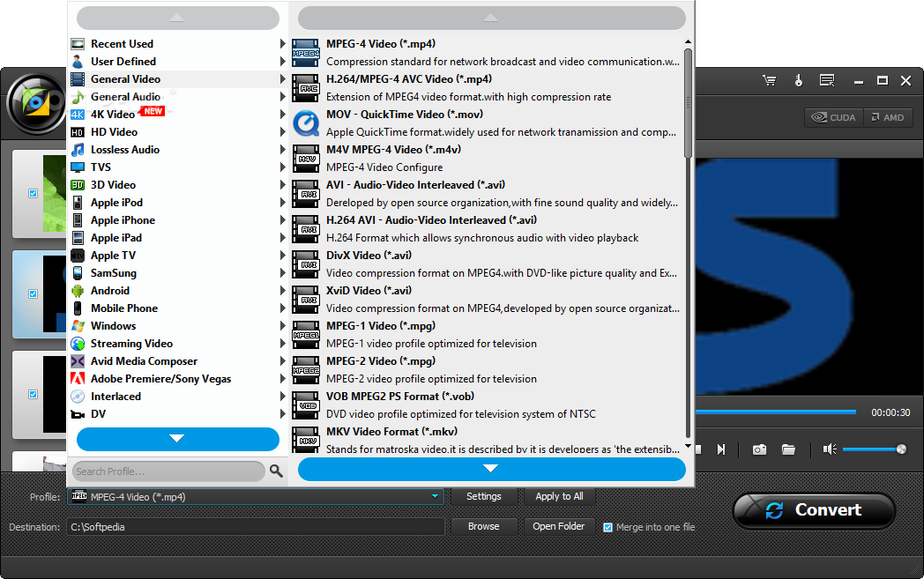Toggle the AMD acceleration button
This screenshot has height=579, width=924.
(x=888, y=117)
